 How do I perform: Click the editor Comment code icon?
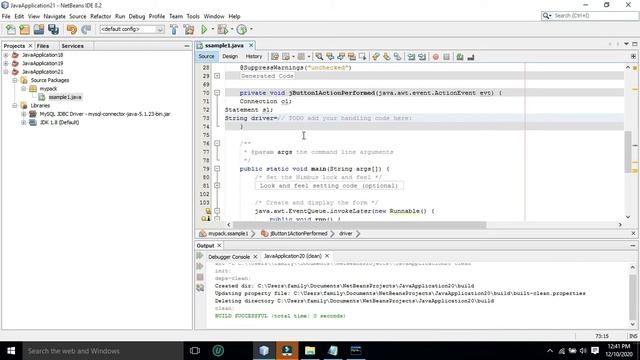tap(460, 57)
